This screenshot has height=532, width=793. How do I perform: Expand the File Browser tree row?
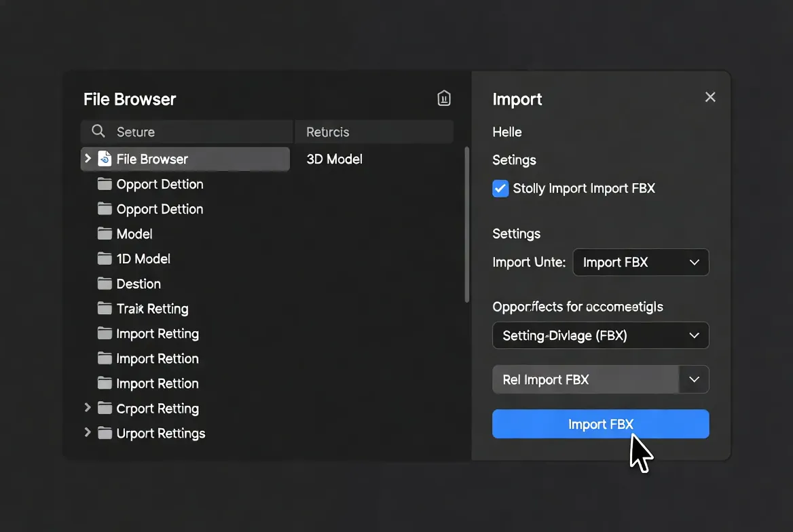click(x=88, y=158)
